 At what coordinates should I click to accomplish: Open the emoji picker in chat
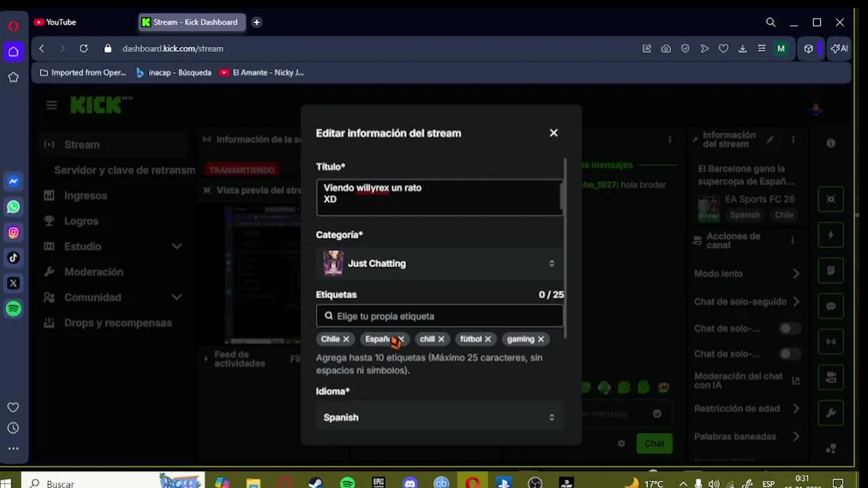point(657,413)
